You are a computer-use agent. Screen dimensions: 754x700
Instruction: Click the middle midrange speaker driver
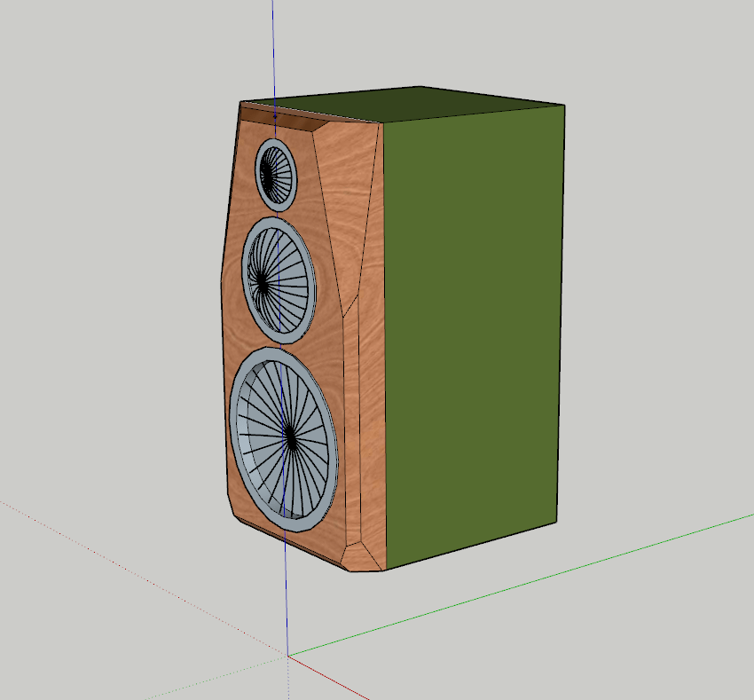(279, 280)
